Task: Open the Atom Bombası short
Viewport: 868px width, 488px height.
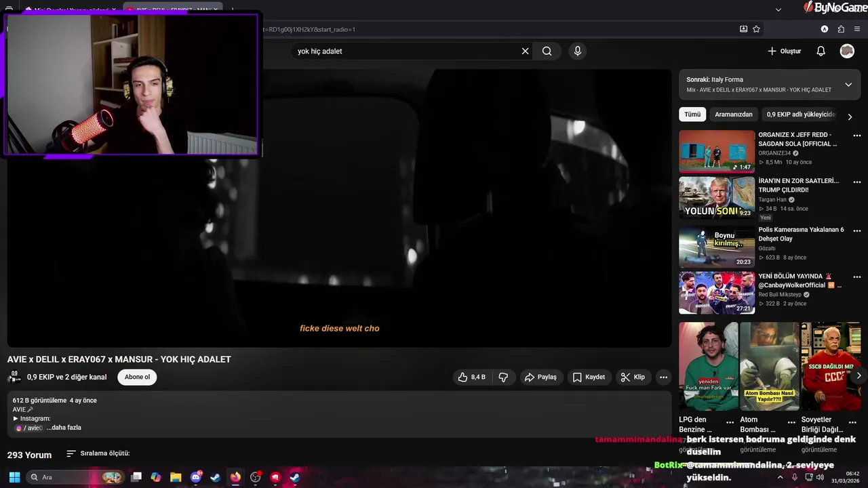Action: tap(770, 366)
